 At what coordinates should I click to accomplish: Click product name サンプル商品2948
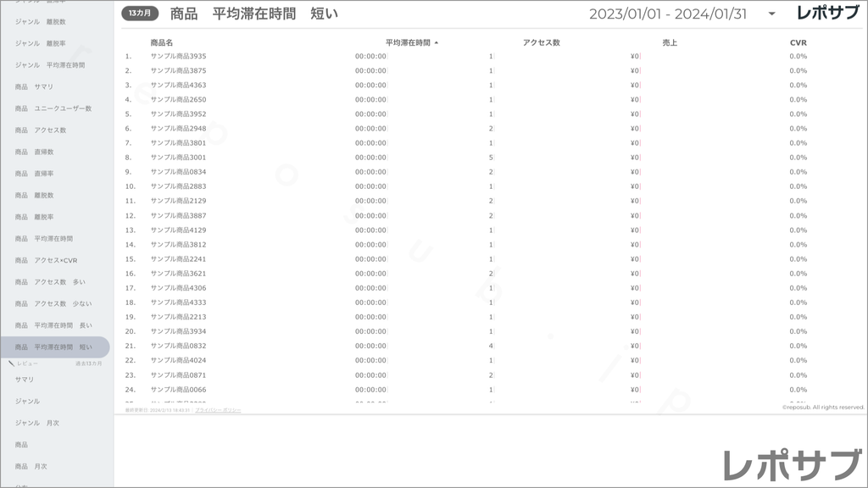(x=178, y=129)
